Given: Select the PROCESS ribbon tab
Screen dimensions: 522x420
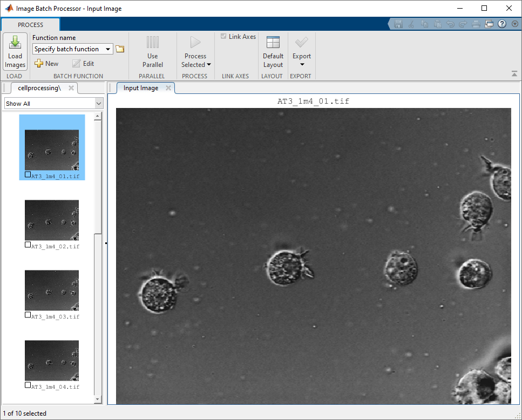Looking at the screenshot, I should [30, 25].
